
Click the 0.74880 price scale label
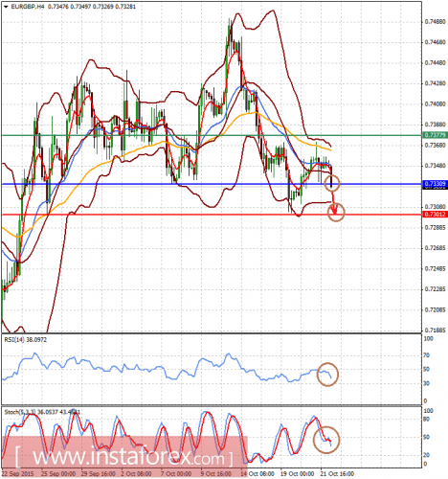(436, 22)
